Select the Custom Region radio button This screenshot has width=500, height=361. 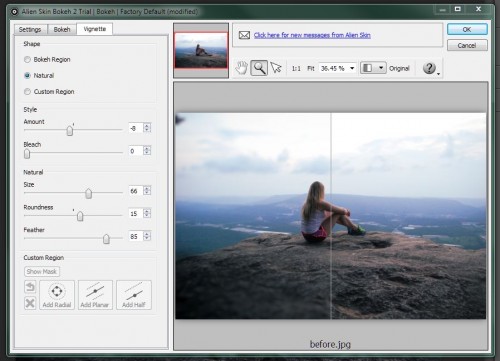point(27,92)
